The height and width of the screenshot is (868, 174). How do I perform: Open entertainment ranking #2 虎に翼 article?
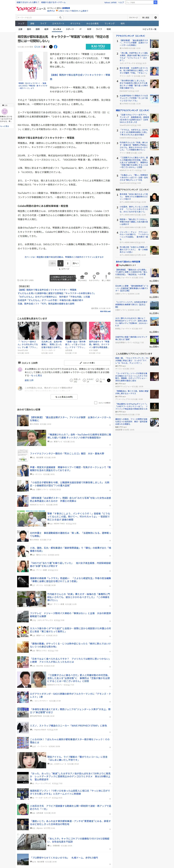coord(134,57)
